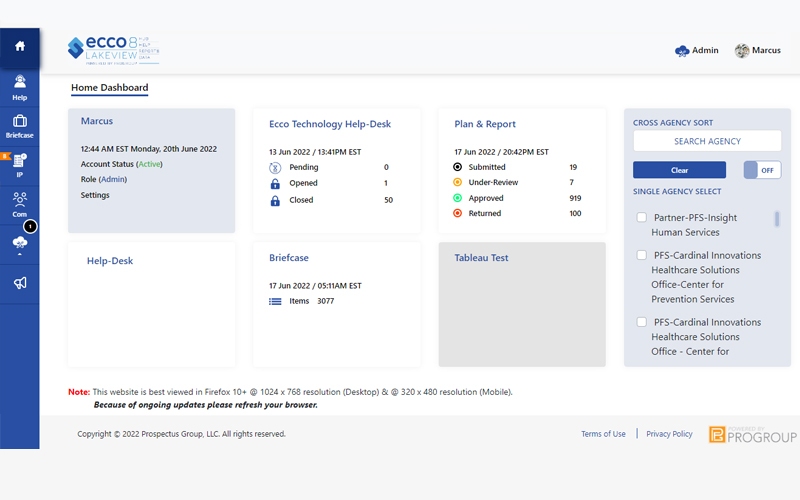The image size is (800, 500).
Task: Click the cloud icon with notification badge
Action: pos(19,243)
